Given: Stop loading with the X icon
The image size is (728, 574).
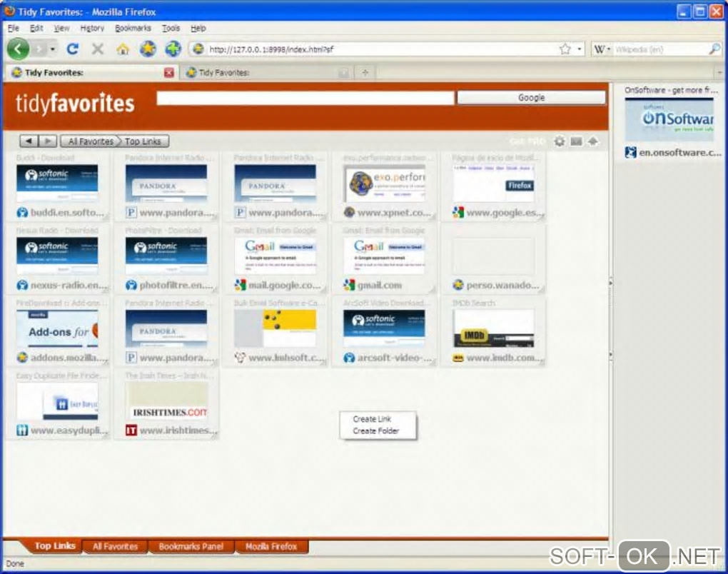Looking at the screenshot, I should [98, 49].
